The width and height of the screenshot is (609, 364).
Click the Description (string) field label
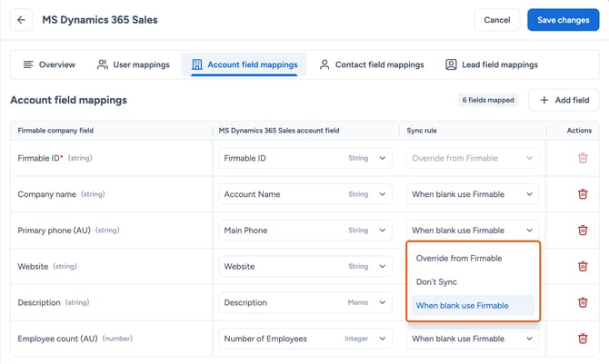point(54,302)
